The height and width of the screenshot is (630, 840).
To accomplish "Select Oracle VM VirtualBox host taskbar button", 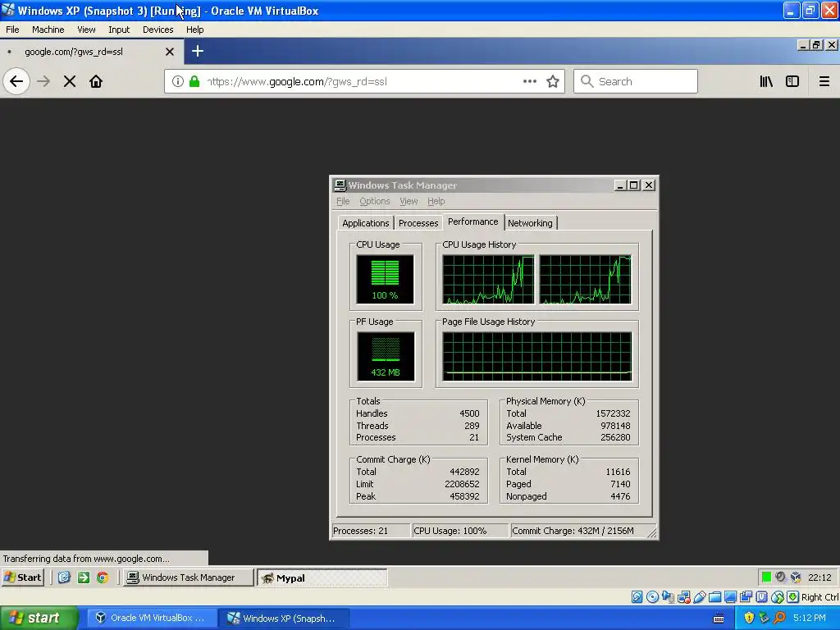I will coord(151,618).
